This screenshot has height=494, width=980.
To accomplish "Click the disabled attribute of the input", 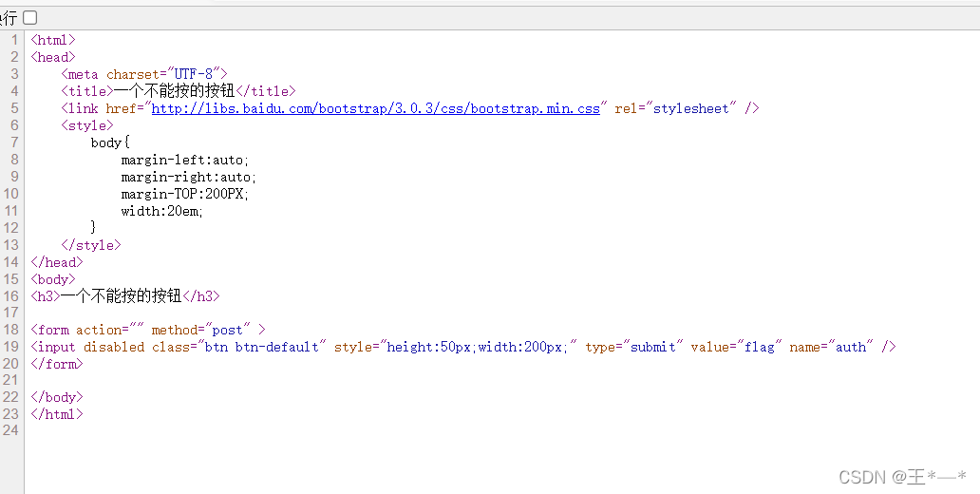I will pyautogui.click(x=114, y=347).
